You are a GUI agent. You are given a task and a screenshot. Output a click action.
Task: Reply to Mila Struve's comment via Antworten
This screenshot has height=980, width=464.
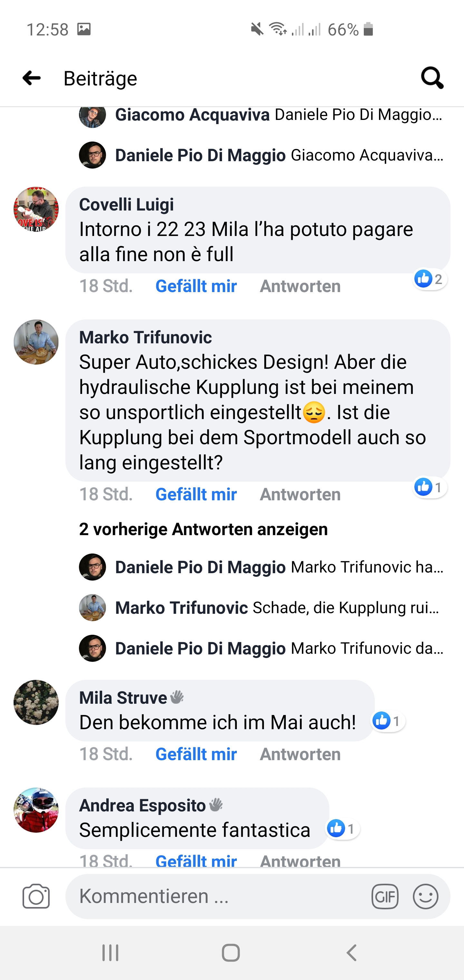[300, 754]
